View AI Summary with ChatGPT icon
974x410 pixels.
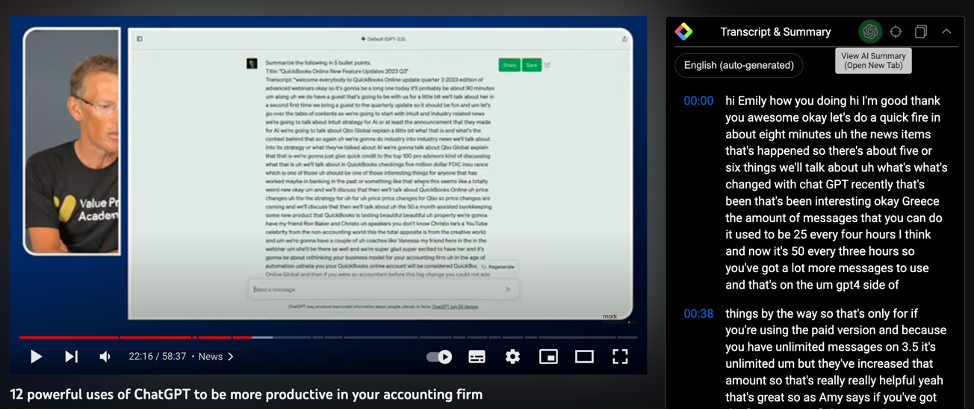pos(870,31)
